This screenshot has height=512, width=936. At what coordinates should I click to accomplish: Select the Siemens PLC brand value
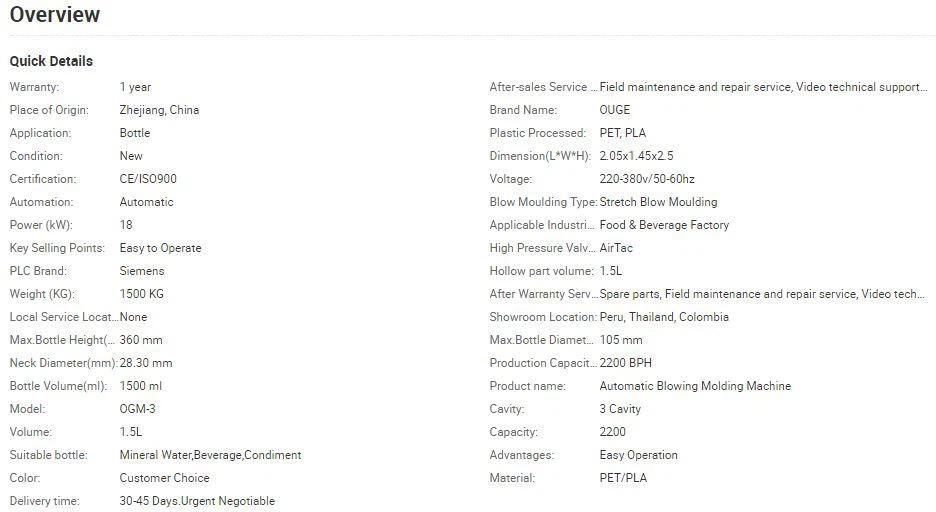coord(142,271)
